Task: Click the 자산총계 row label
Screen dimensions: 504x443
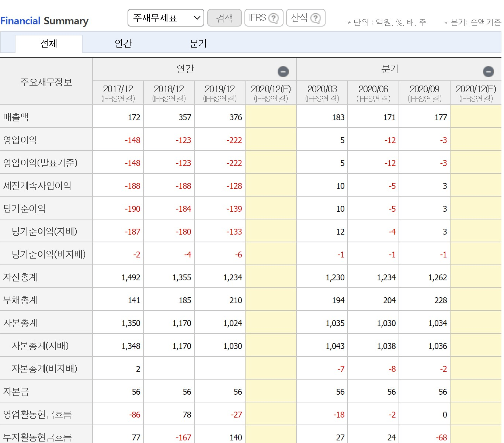Action: click(x=20, y=277)
